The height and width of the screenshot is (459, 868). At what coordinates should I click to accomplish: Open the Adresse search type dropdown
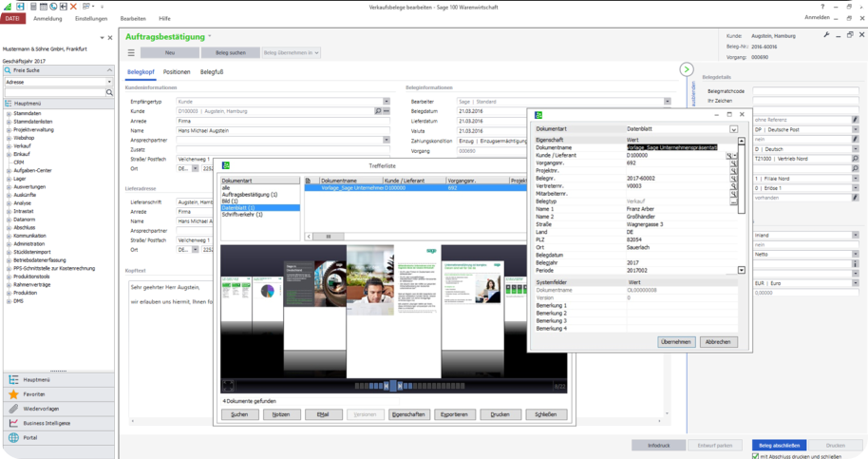(109, 82)
